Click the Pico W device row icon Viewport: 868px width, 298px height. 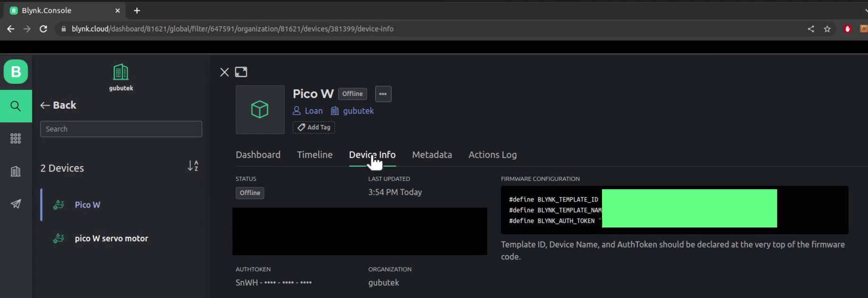58,205
